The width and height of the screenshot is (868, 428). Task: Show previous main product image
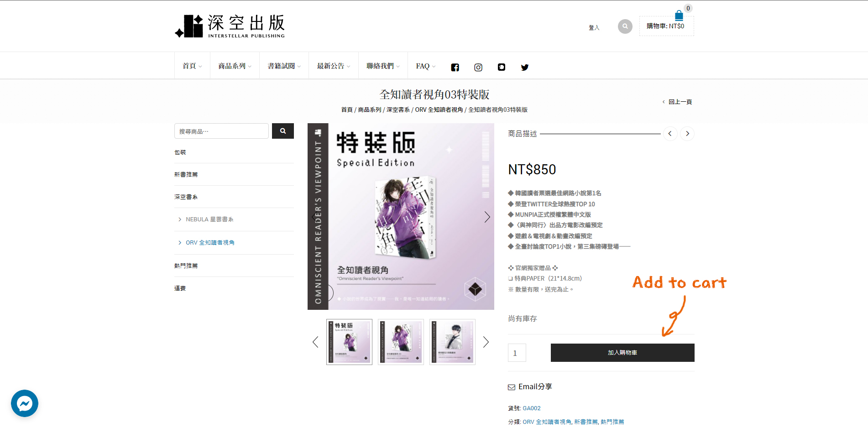(x=314, y=217)
